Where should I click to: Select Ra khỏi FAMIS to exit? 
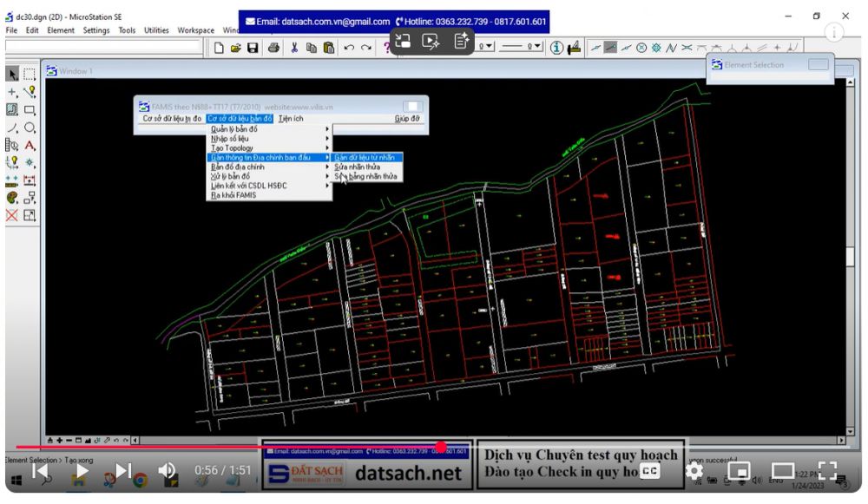[233, 195]
